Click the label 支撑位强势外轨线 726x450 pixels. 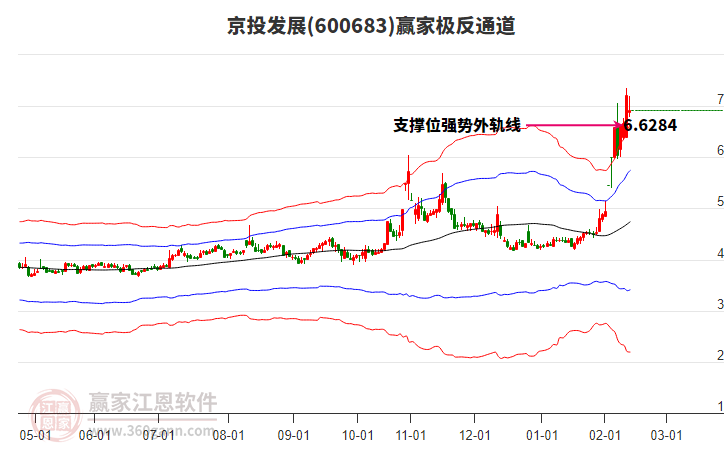457,125
